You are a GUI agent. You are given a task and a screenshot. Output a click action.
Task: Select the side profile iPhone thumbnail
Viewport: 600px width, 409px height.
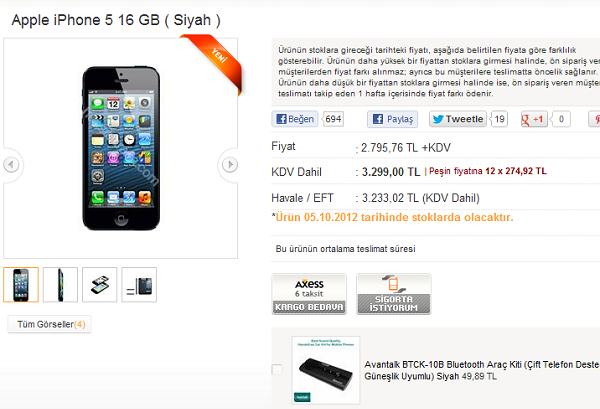(60, 285)
